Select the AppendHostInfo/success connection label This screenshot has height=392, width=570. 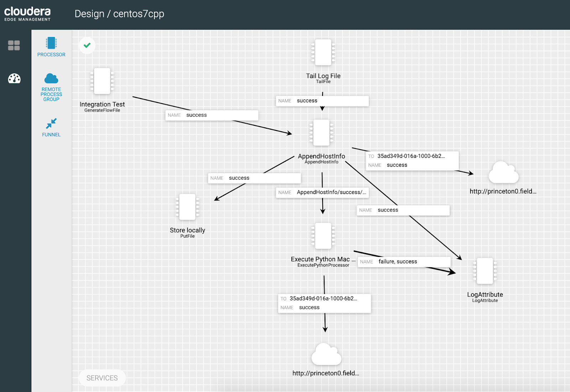[322, 192]
